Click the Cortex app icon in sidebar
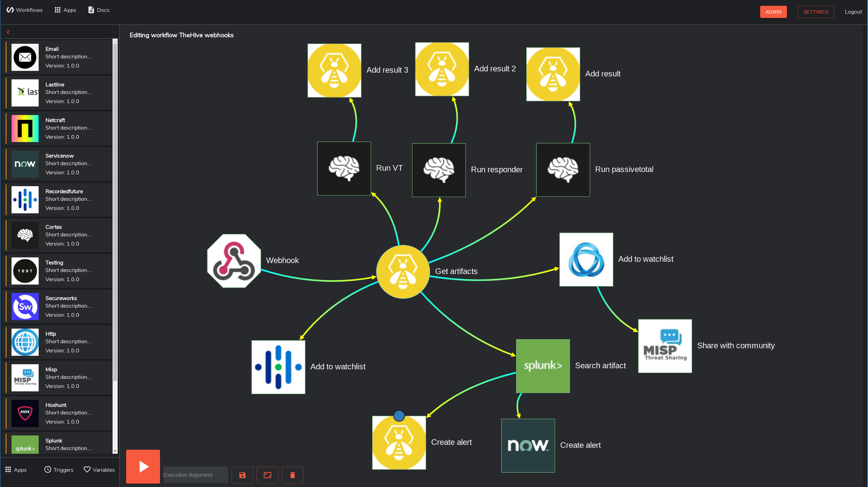Viewport: 868px width, 487px height. pos(24,235)
